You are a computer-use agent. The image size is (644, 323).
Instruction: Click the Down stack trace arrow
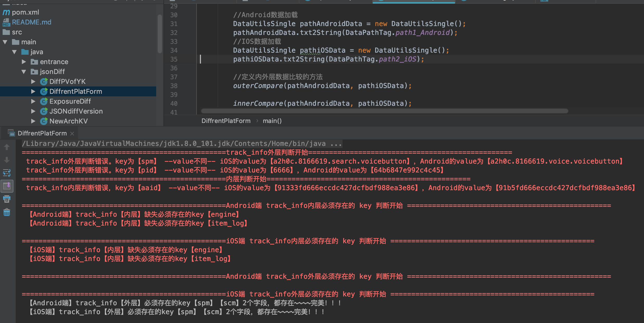pos(7,160)
